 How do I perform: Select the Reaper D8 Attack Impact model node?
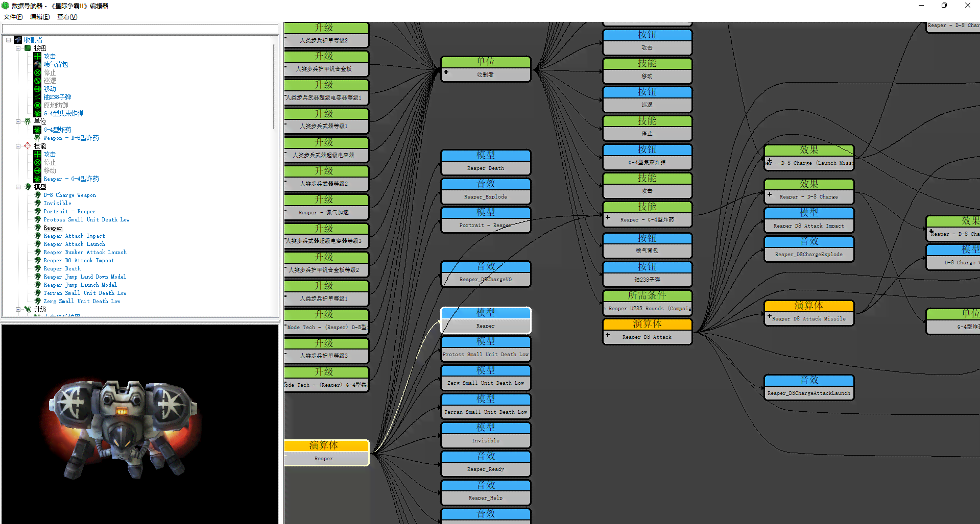click(809, 220)
